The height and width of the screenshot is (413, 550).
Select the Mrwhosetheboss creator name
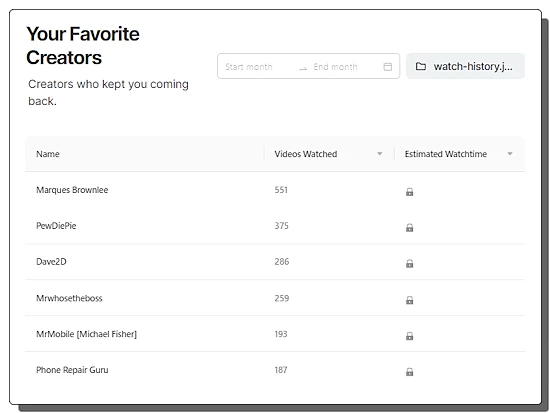pyautogui.click(x=69, y=298)
